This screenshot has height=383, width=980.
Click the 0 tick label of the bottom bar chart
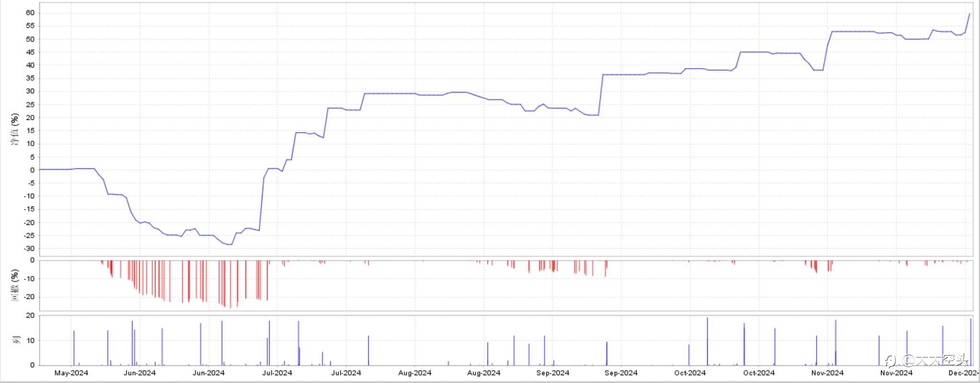tap(33, 365)
